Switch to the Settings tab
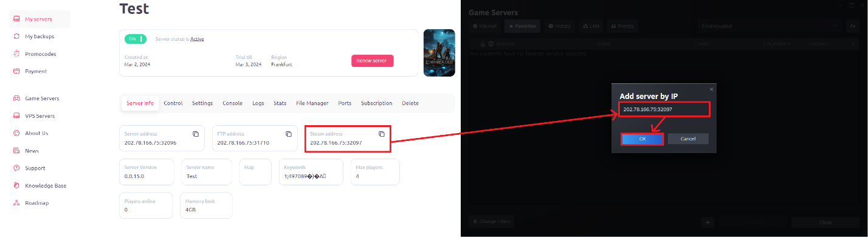The width and height of the screenshot is (868, 237). click(202, 103)
